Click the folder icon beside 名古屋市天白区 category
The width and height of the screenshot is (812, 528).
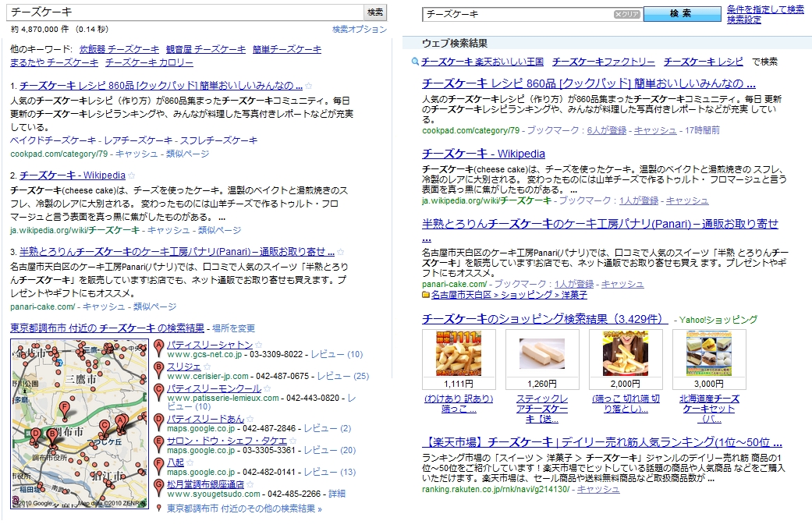426,295
